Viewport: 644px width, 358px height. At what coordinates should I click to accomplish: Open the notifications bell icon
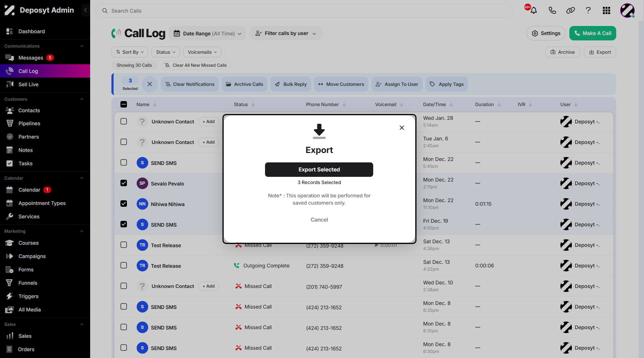(x=534, y=10)
